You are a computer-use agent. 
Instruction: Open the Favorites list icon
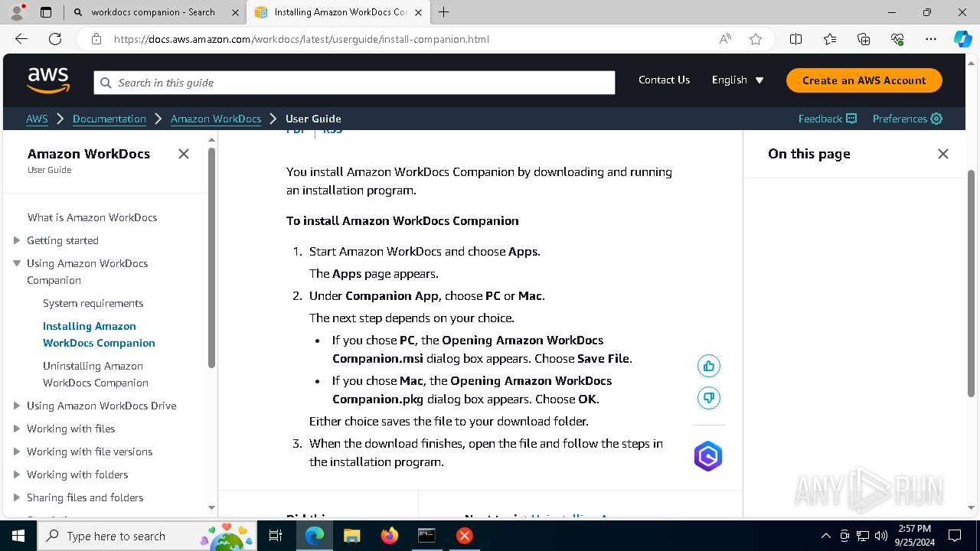[830, 39]
